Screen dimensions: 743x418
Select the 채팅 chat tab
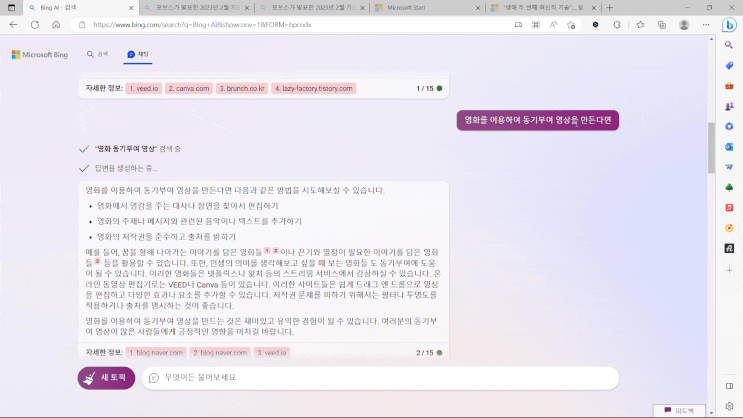(138, 54)
